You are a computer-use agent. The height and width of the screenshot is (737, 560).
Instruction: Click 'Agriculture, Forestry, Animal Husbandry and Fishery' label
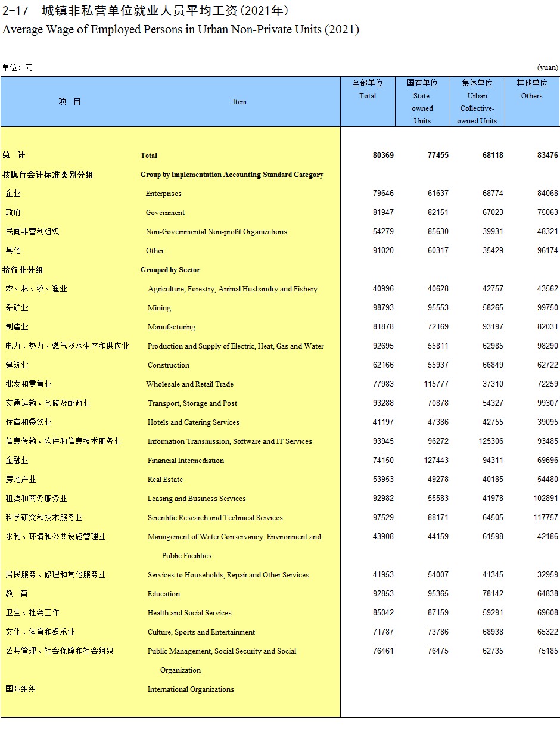pos(232,289)
